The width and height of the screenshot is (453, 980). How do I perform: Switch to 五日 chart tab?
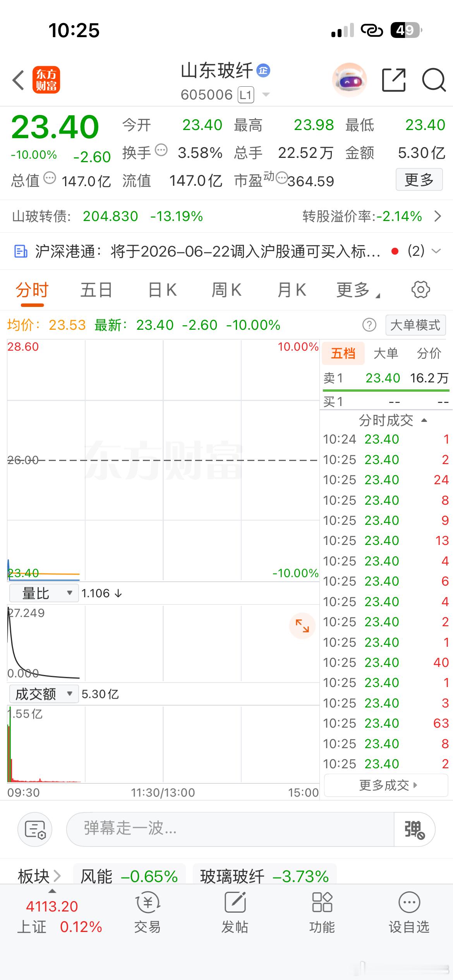tap(96, 290)
